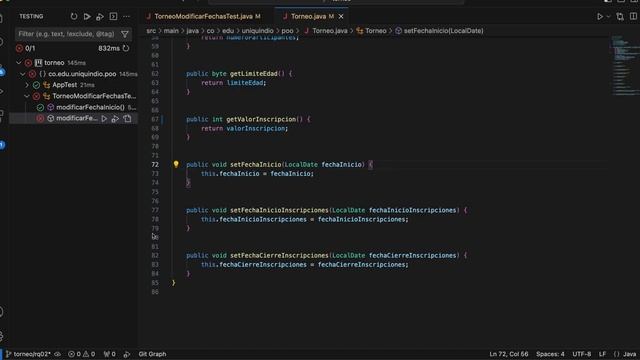Run Java file from editor title
Viewport: 640px width, 360px height.
tap(600, 17)
